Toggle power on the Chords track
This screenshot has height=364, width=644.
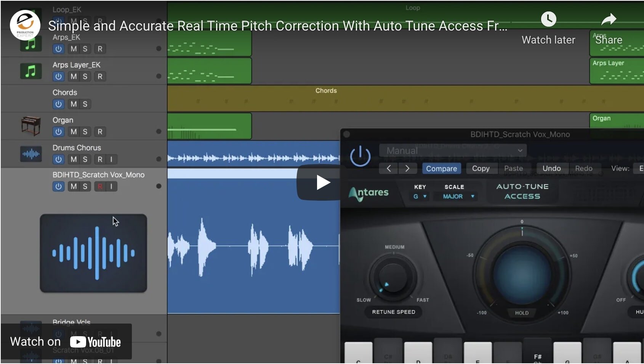(58, 104)
